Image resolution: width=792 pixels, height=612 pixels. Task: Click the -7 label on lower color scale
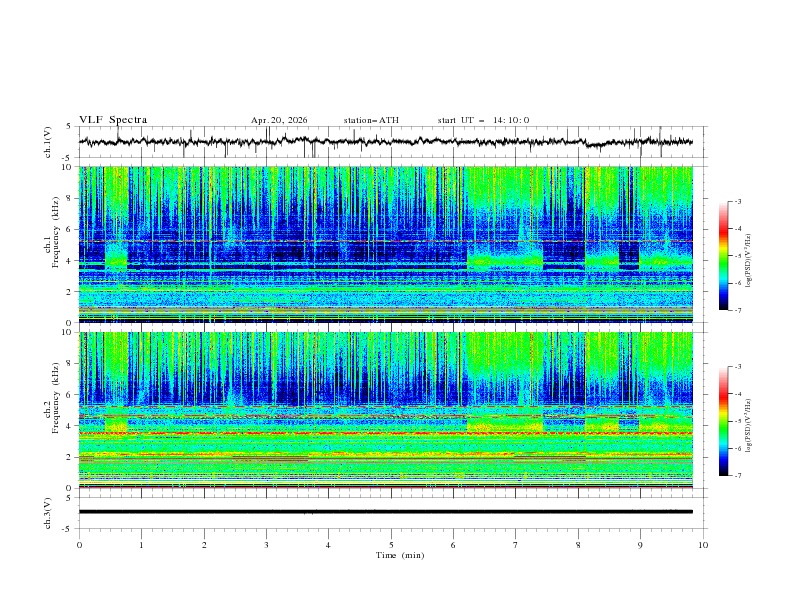point(737,476)
